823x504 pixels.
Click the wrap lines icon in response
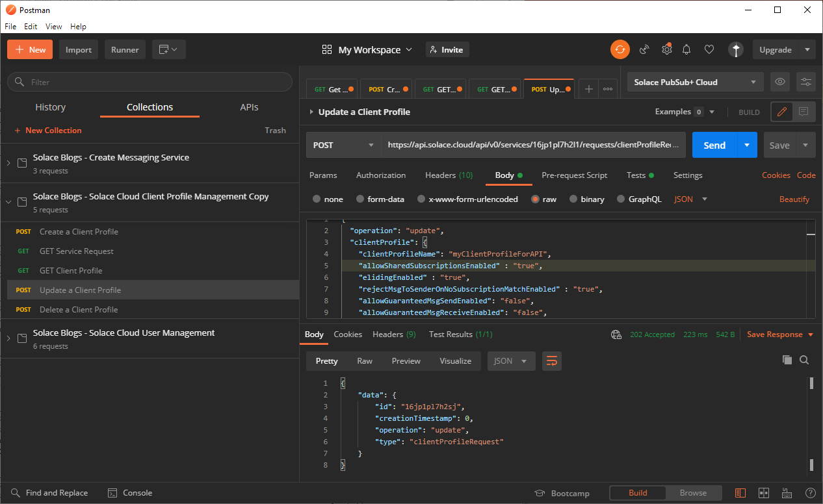pos(551,361)
